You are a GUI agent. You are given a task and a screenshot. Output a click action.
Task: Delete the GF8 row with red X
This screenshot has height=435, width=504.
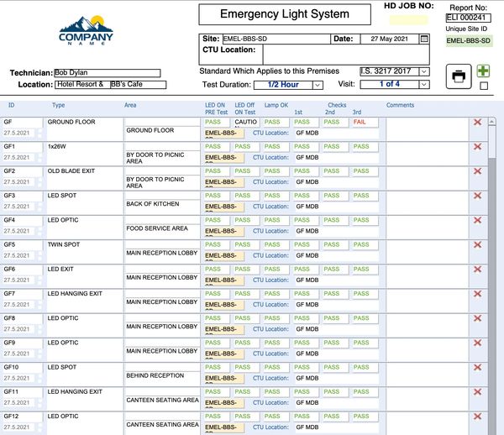tap(478, 318)
